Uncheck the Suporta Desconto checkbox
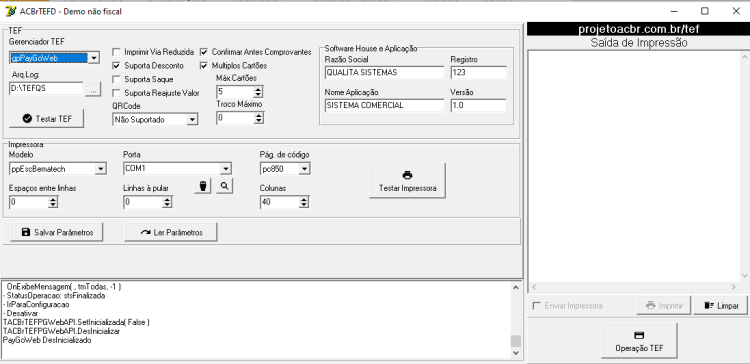 point(116,66)
